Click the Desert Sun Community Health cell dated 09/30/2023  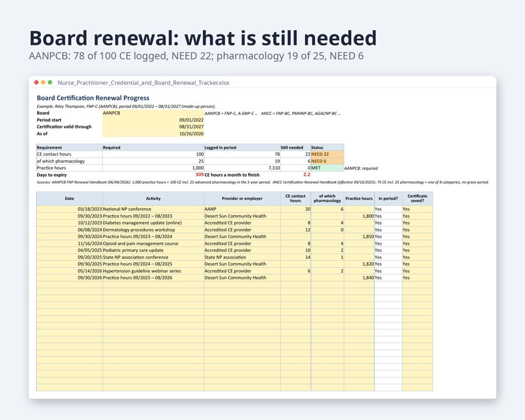[242, 216]
